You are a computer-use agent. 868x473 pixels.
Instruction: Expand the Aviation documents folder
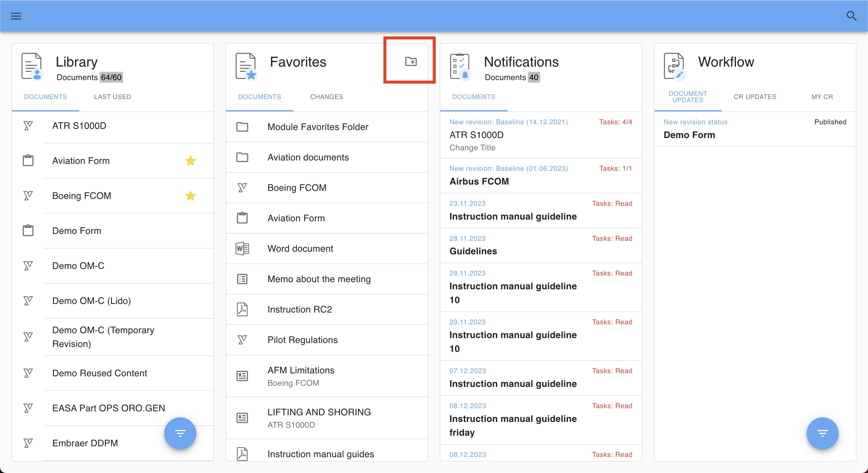click(x=308, y=157)
